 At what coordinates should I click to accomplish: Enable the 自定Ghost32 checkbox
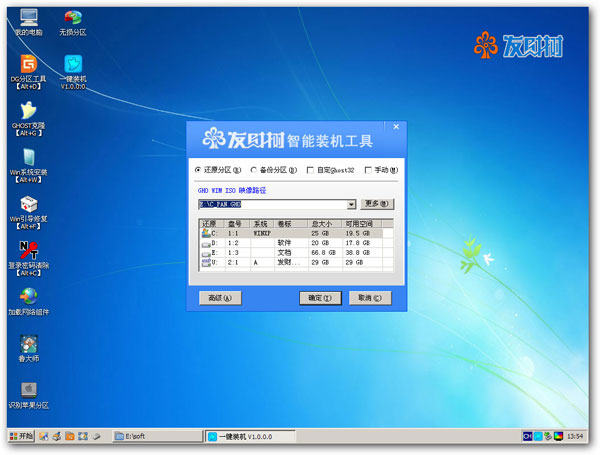pyautogui.click(x=331, y=170)
